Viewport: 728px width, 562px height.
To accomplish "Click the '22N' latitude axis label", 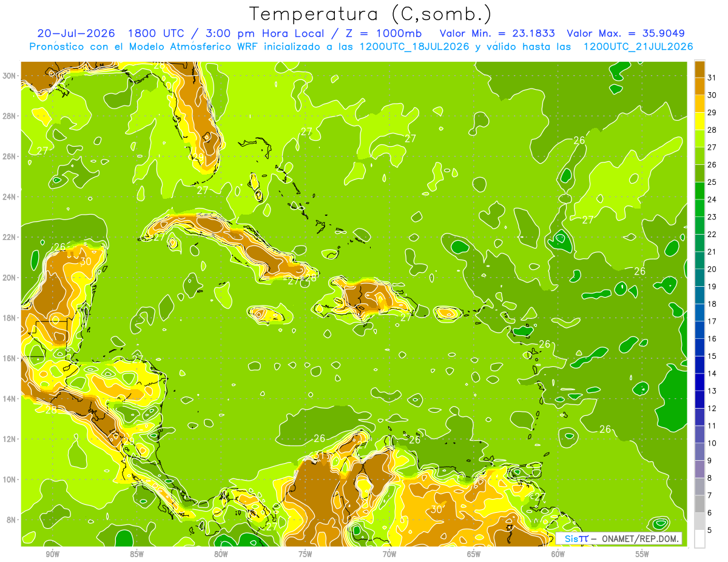I will [10, 237].
